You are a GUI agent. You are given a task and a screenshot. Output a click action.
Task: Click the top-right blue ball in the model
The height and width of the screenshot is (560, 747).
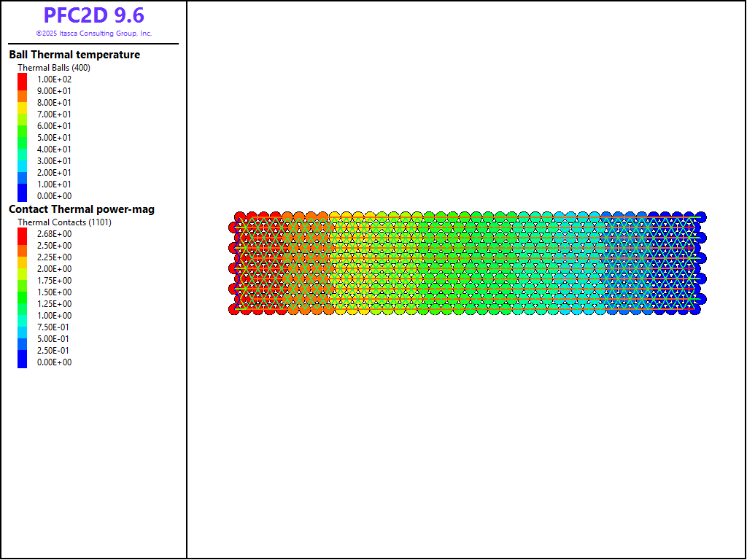pos(700,217)
